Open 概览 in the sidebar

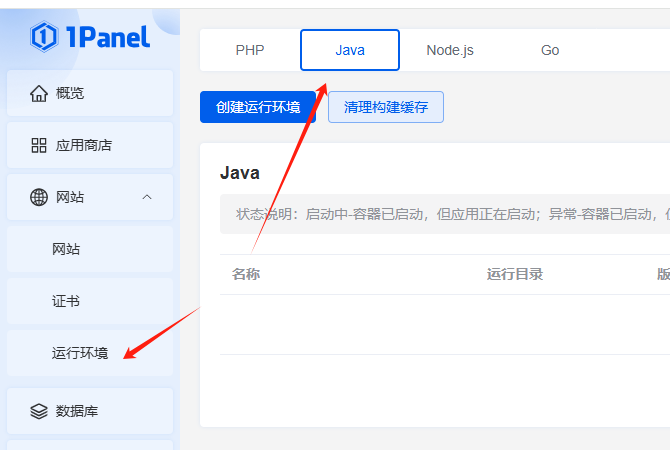click(90, 93)
